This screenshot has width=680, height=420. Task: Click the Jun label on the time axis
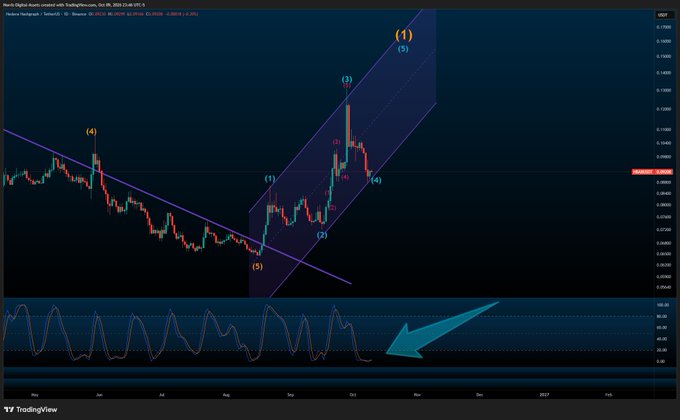pos(99,395)
